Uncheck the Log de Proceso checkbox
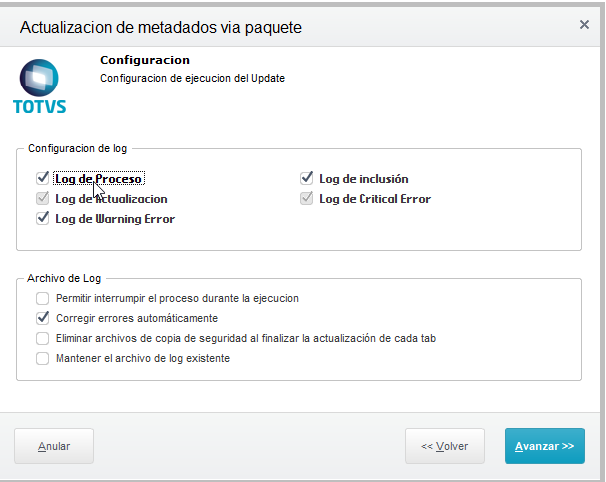The image size is (606, 482). [x=43, y=178]
